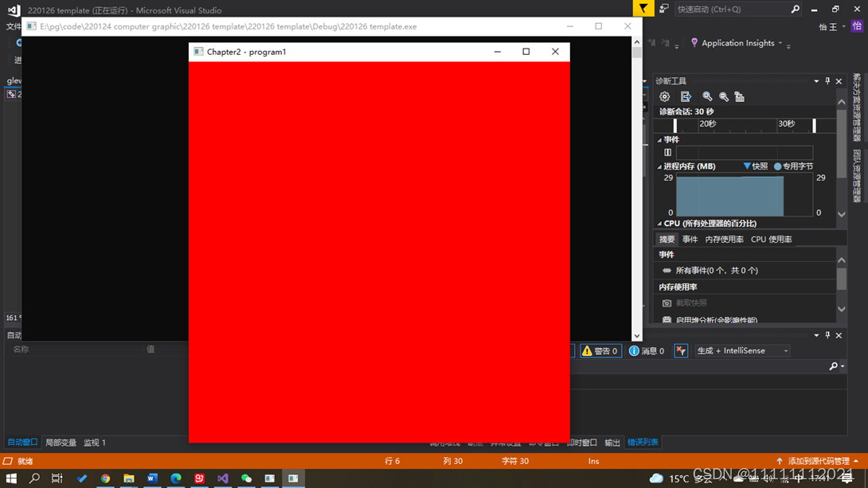The width and height of the screenshot is (868, 488).
Task: Switch to 错误列表 tab
Action: 643,442
